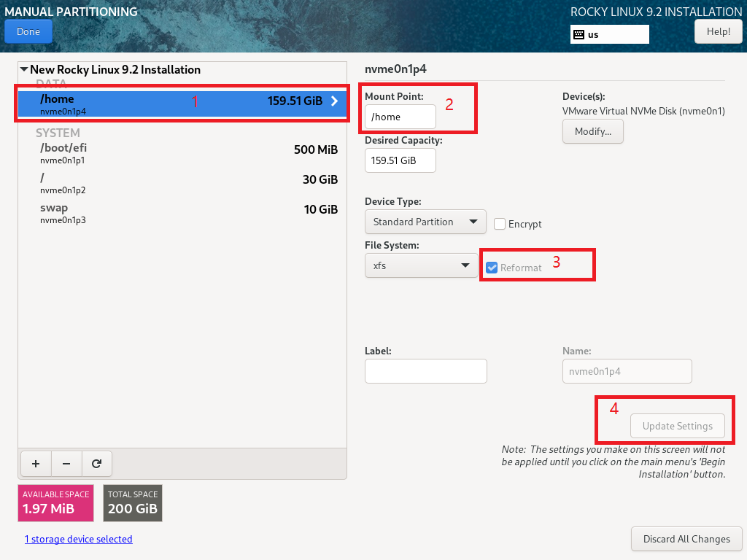
Task: Click the keyboard layout icon beside us
Action: pyautogui.click(x=578, y=34)
